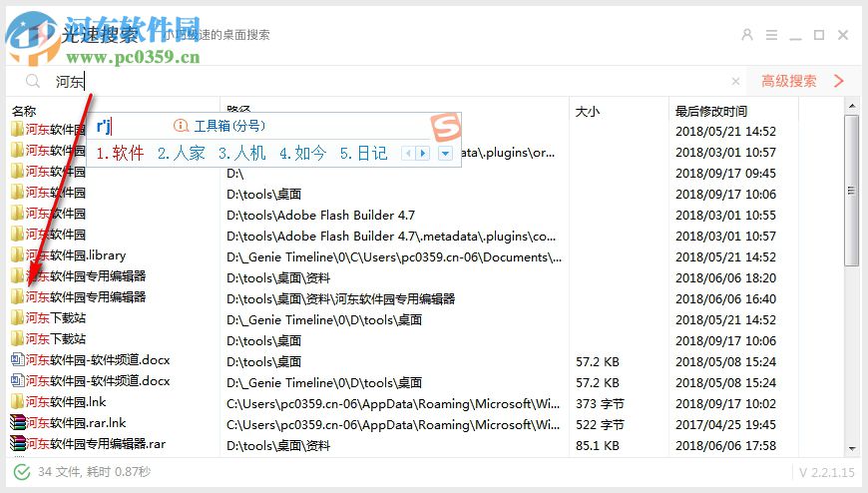Click path D:\tools\桌面\资料\河东软件园专用编辑器
The height and width of the screenshot is (493, 868).
(x=340, y=299)
